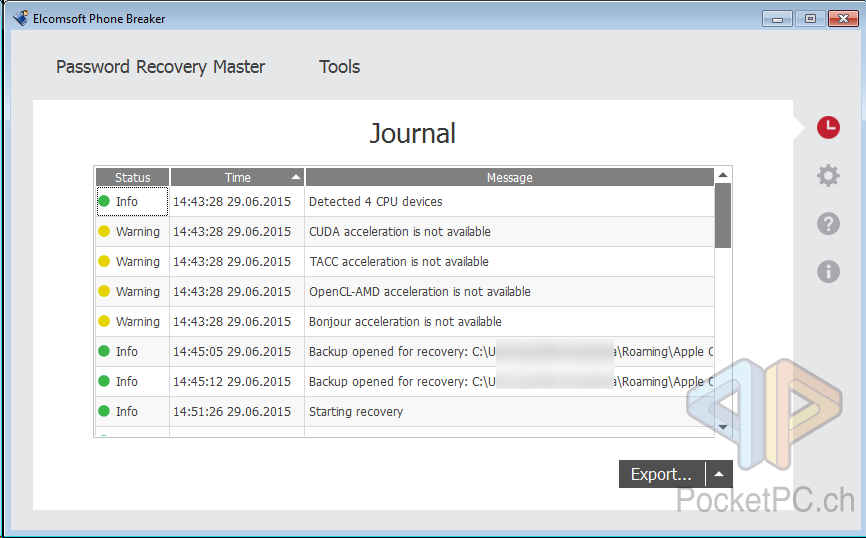Click the Info status of Detected CPU row

tap(133, 202)
